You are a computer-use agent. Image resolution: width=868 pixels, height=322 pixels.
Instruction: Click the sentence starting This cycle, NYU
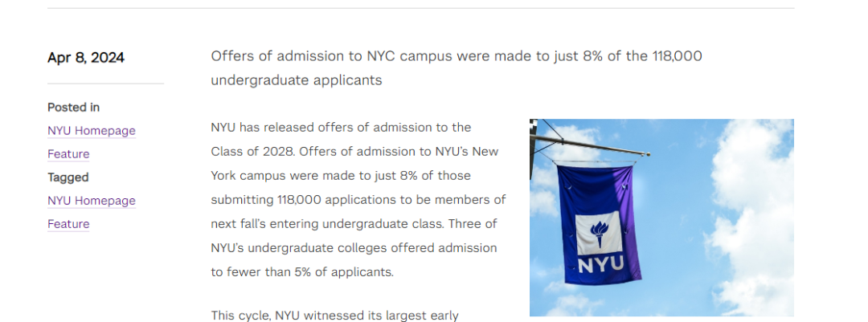tap(335, 316)
